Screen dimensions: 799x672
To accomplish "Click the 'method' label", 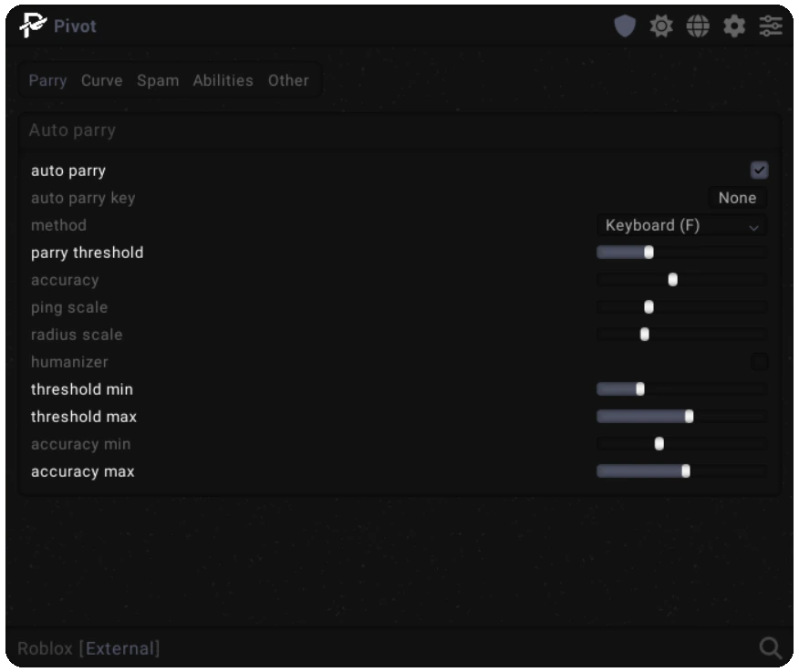I will pos(58,225).
